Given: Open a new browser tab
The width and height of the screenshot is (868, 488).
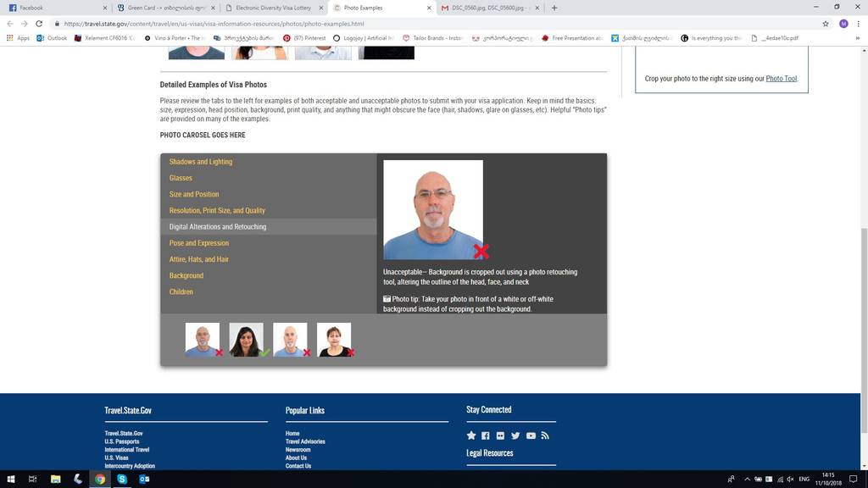Looking at the screenshot, I should pyautogui.click(x=554, y=8).
